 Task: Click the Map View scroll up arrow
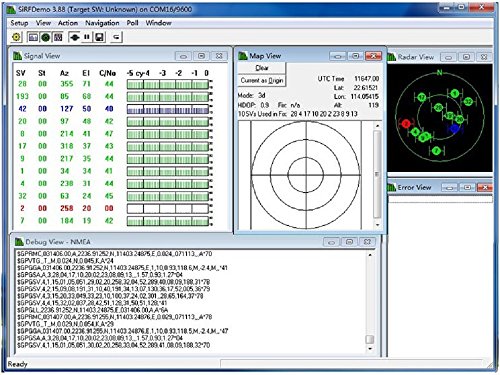point(377,126)
